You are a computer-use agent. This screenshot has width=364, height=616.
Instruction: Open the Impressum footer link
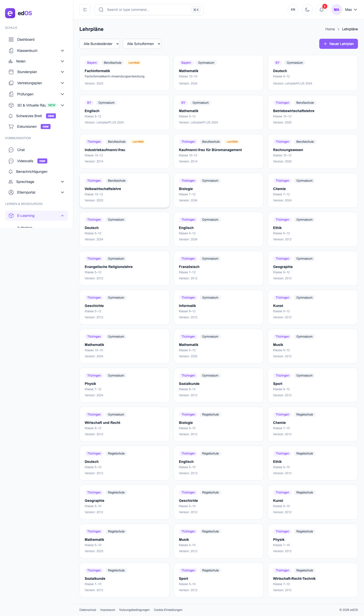pyautogui.click(x=108, y=610)
